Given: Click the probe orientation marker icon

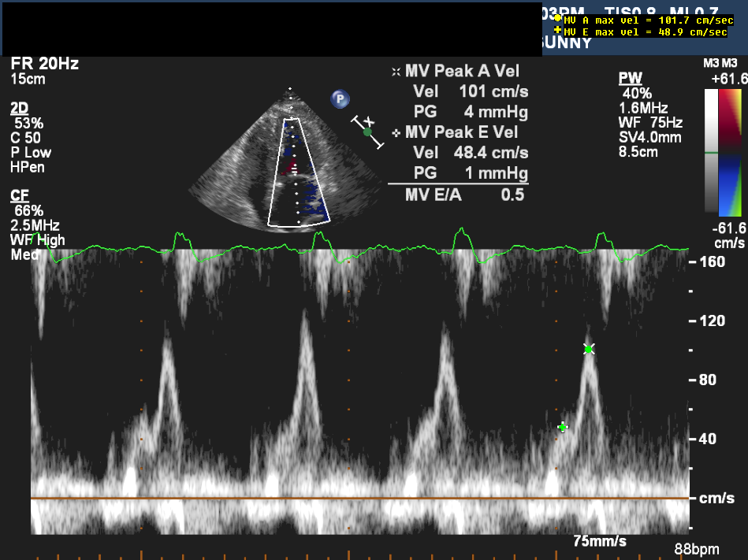Looking at the screenshot, I should [367, 132].
